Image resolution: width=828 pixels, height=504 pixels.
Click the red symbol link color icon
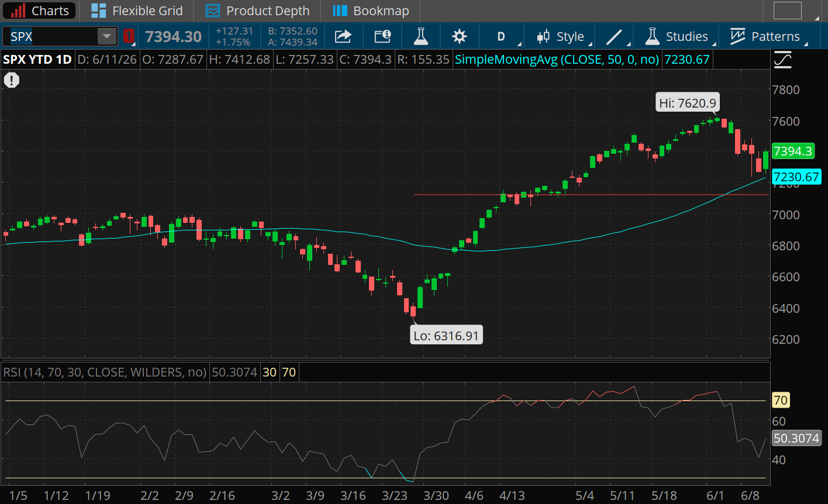coord(129,36)
